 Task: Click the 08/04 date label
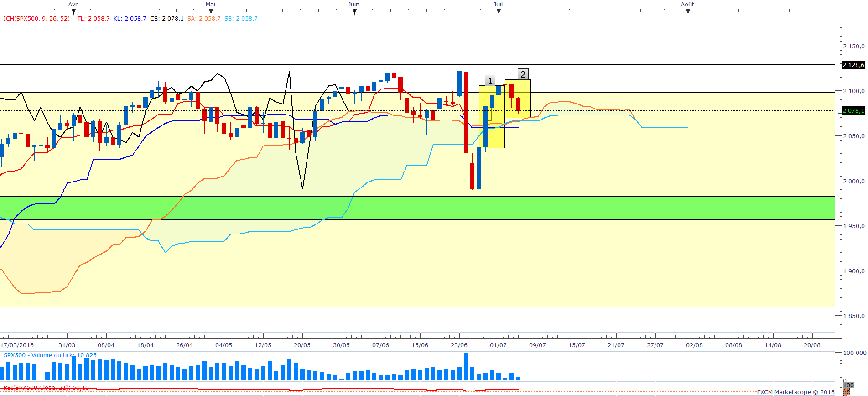click(x=106, y=345)
